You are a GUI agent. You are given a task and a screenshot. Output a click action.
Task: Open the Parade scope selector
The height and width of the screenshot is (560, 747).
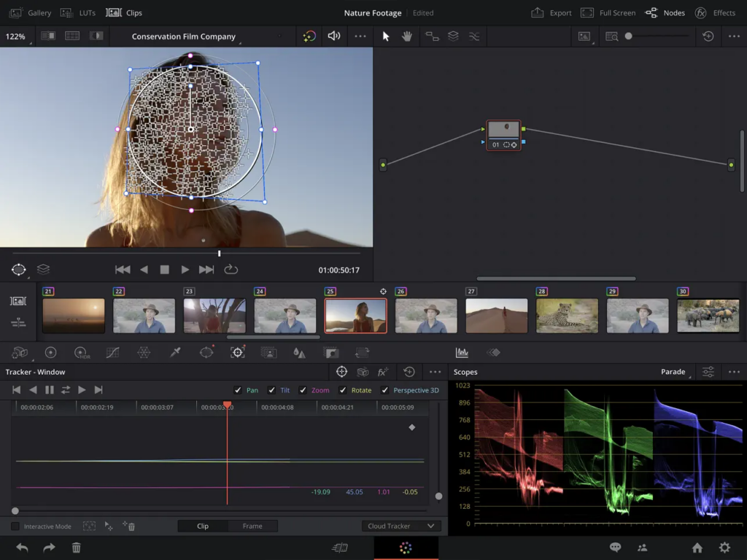pos(673,372)
